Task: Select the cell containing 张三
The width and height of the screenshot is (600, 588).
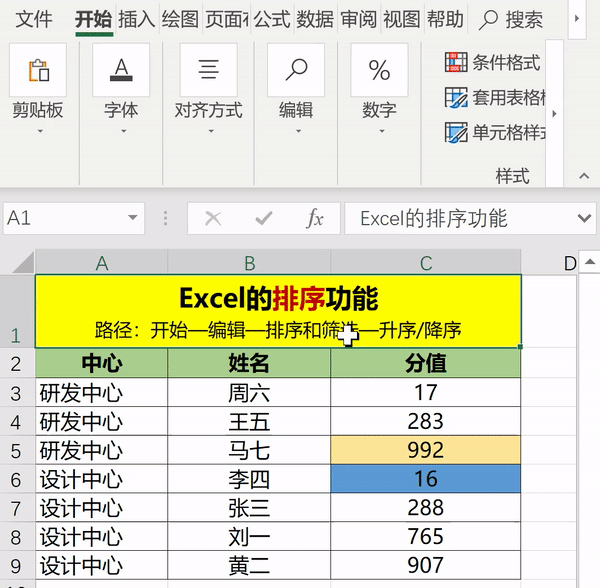Action: pos(249,508)
